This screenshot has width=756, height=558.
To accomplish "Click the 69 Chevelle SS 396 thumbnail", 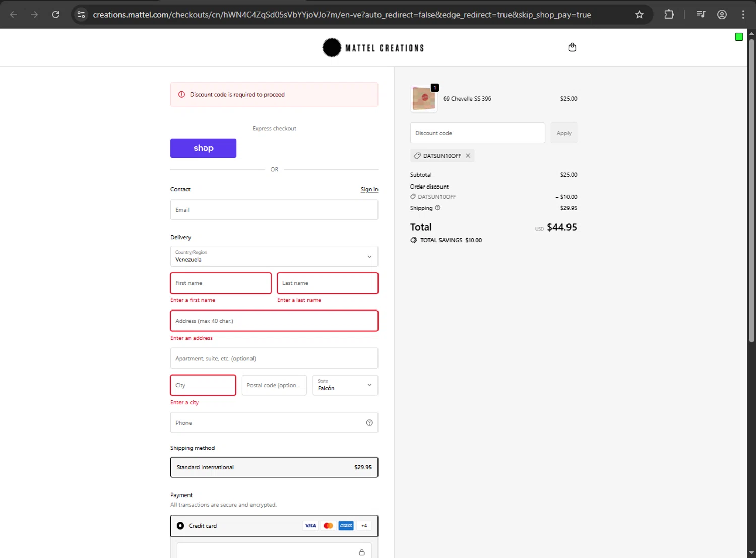I will pyautogui.click(x=424, y=98).
